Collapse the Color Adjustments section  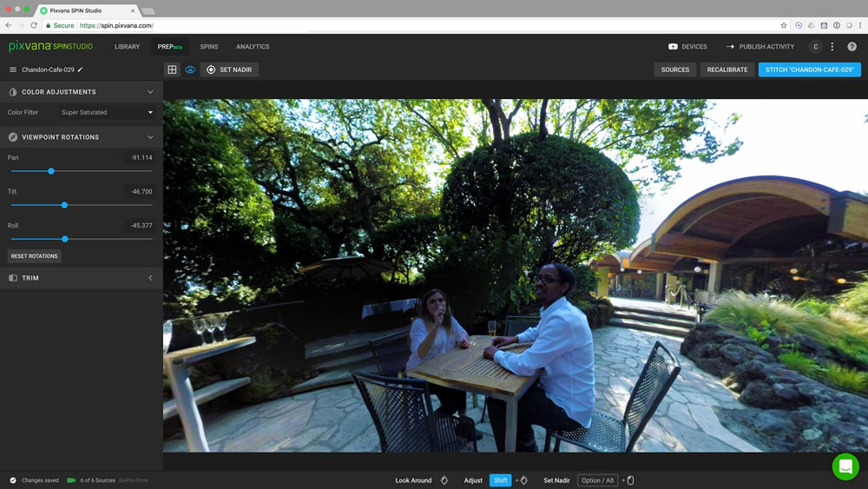coord(150,92)
